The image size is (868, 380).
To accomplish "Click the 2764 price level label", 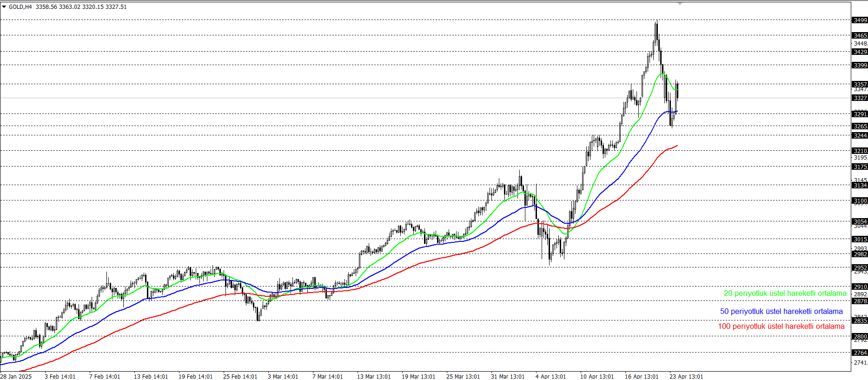I will tap(860, 353).
